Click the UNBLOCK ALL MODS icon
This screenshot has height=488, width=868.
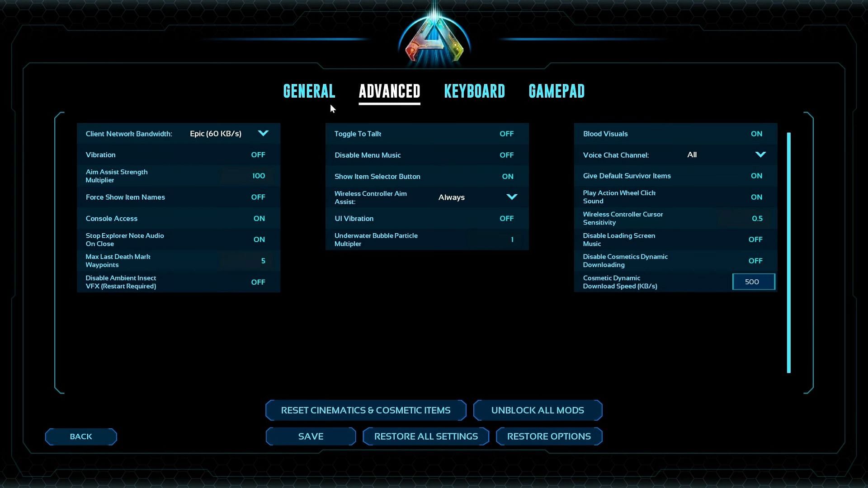pos(537,410)
